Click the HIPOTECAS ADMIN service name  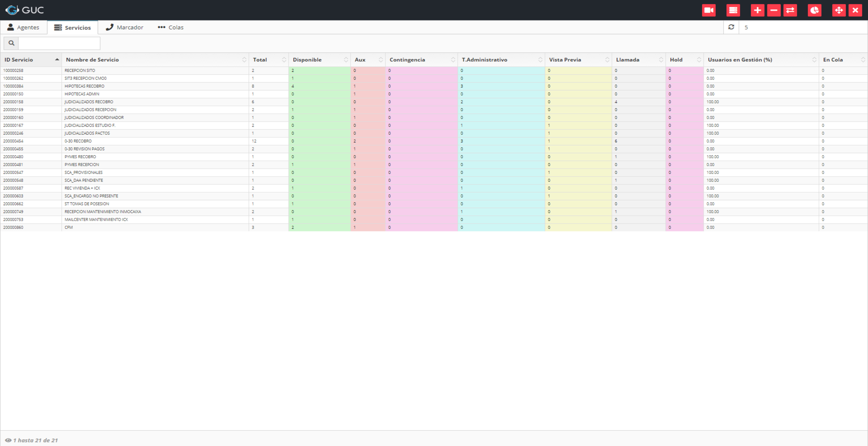coord(82,94)
